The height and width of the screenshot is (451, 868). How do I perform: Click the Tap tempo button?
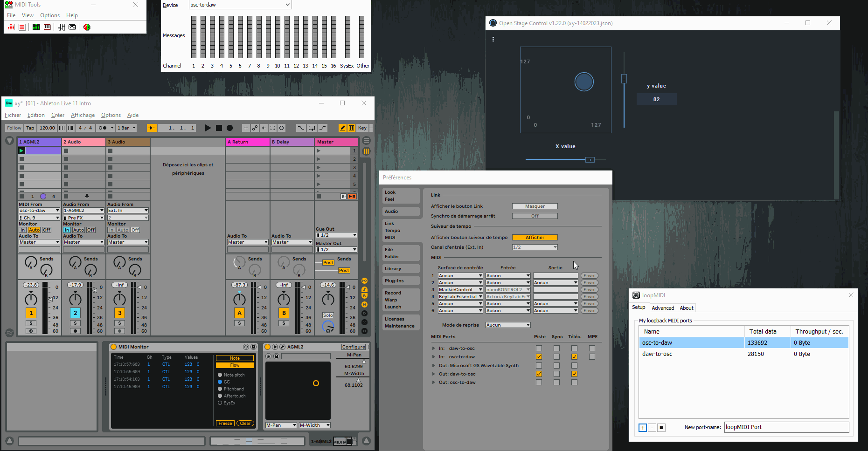(30, 128)
